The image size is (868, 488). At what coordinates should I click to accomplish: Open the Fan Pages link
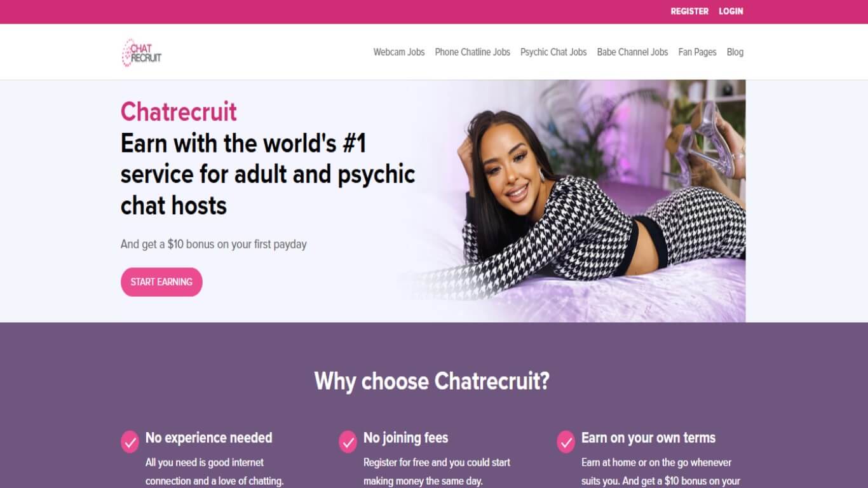tap(697, 52)
